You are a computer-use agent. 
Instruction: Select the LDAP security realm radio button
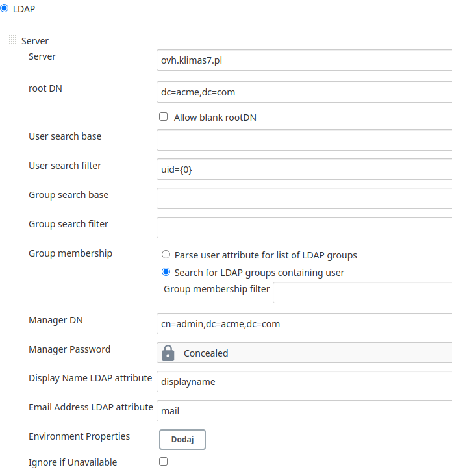pos(5,8)
